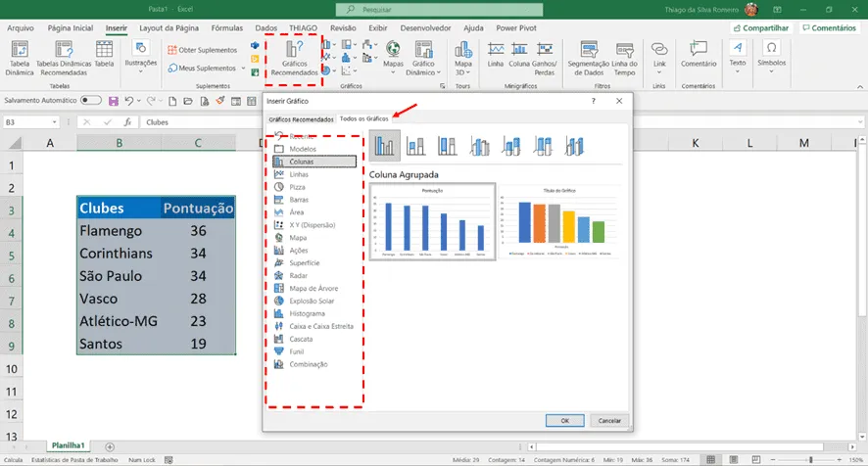The height and width of the screenshot is (466, 868).
Task: Click Gráficos Recomendados icon in ribbon
Action: (x=294, y=58)
